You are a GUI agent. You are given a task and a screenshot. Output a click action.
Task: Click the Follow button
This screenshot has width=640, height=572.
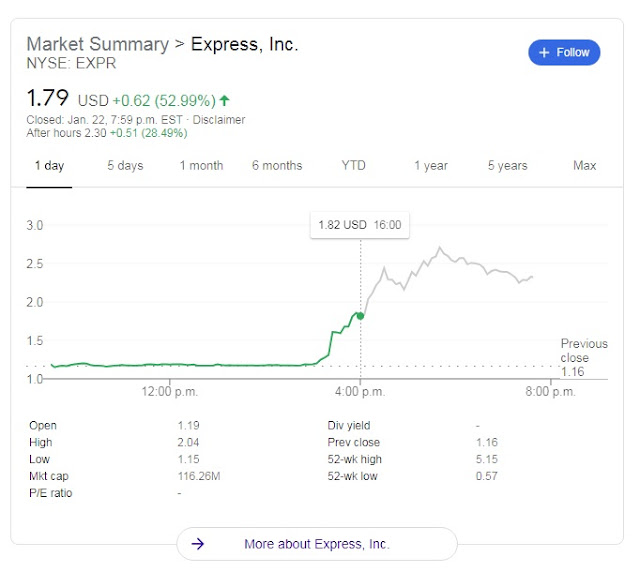[x=564, y=52]
